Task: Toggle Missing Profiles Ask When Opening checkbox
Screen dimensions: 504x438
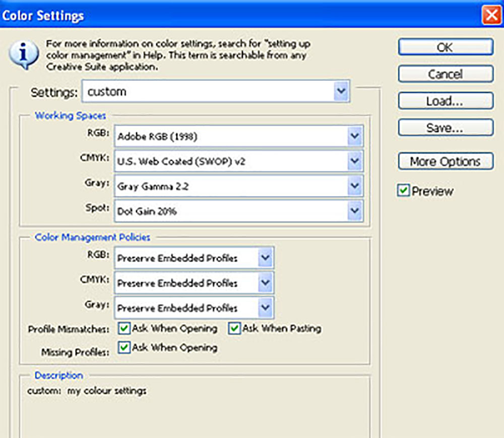Action: pyautogui.click(x=124, y=347)
